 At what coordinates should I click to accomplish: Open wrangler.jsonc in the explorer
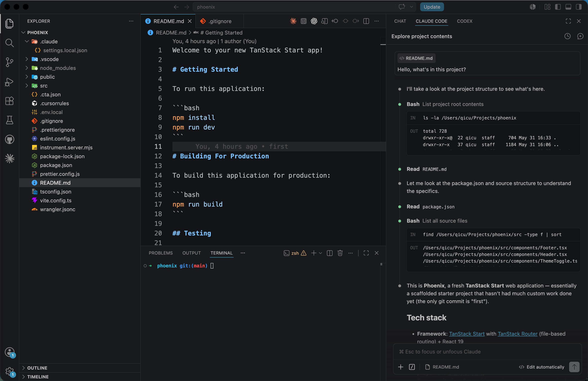[x=58, y=209]
